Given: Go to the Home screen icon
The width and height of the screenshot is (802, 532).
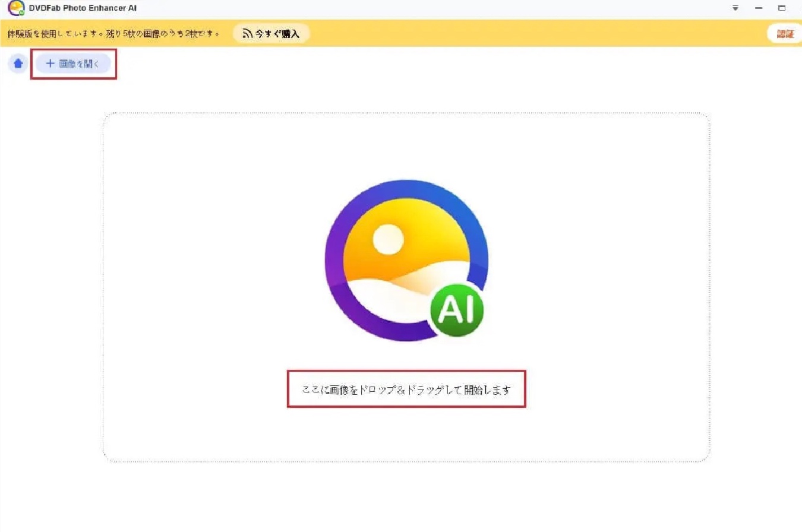Looking at the screenshot, I should pyautogui.click(x=18, y=64).
